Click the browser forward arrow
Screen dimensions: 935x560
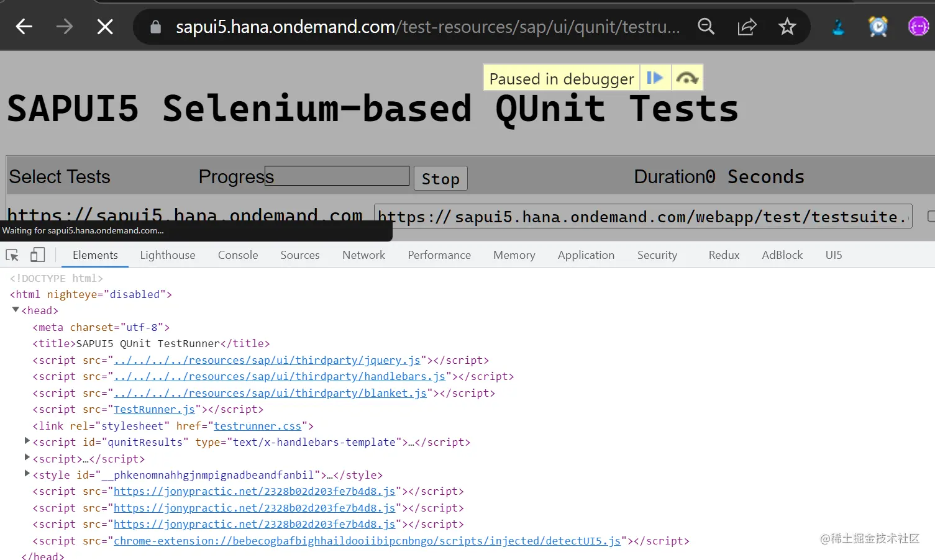tap(65, 27)
